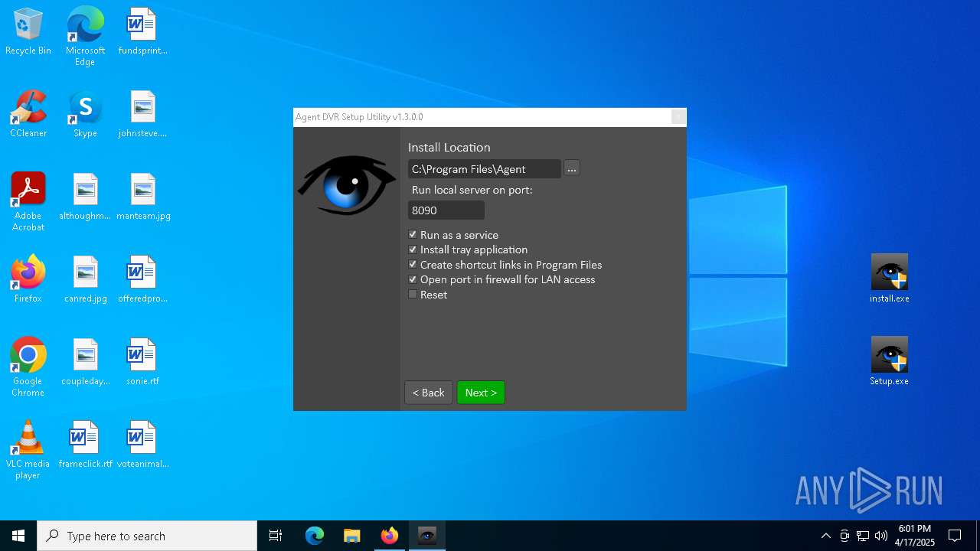
Task: Select the coupleday image file icon
Action: point(85,363)
